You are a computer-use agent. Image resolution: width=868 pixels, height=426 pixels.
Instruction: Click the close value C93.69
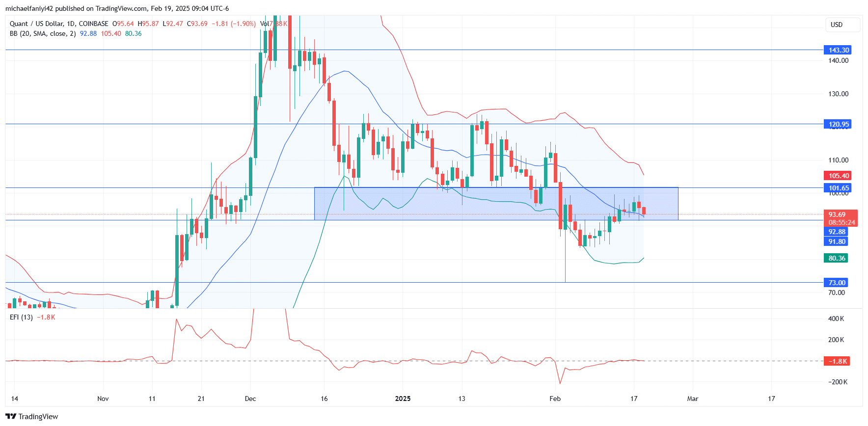[197, 24]
